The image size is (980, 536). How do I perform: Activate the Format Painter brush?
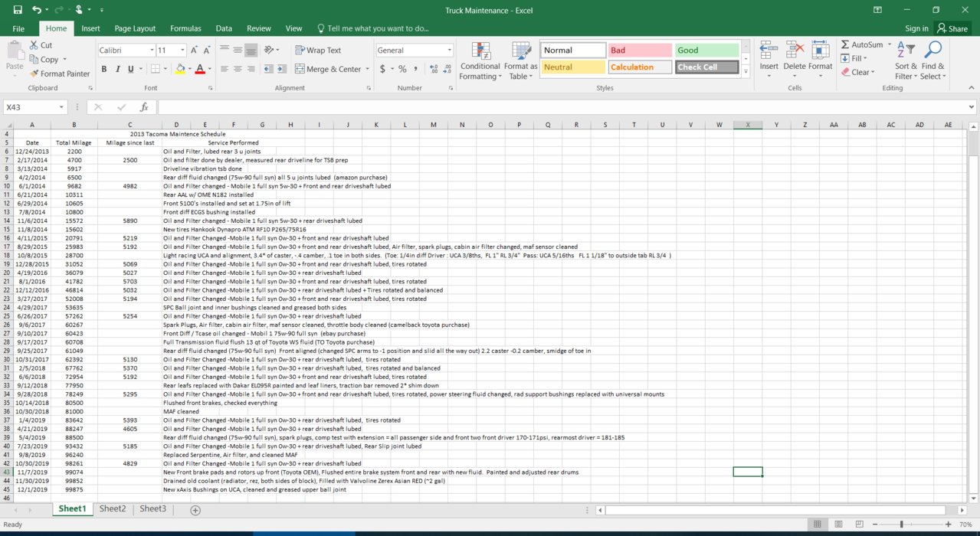(x=59, y=74)
